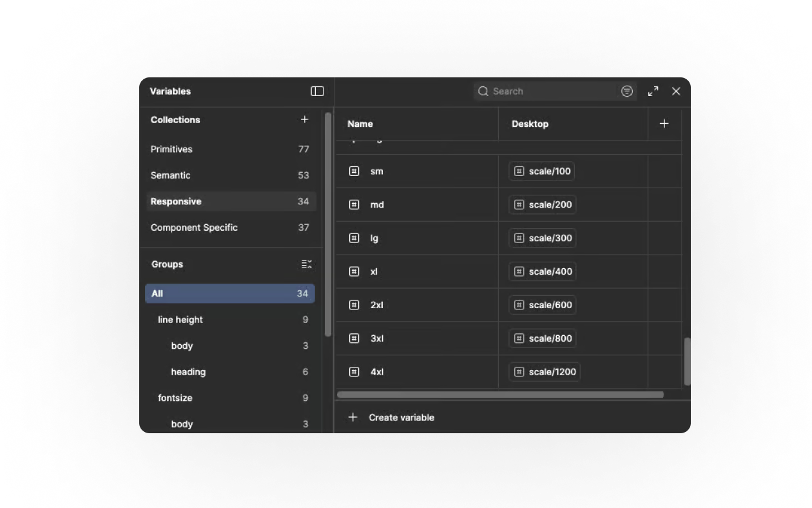
Task: Click the scale/600 alias value for 2xl
Action: (543, 305)
